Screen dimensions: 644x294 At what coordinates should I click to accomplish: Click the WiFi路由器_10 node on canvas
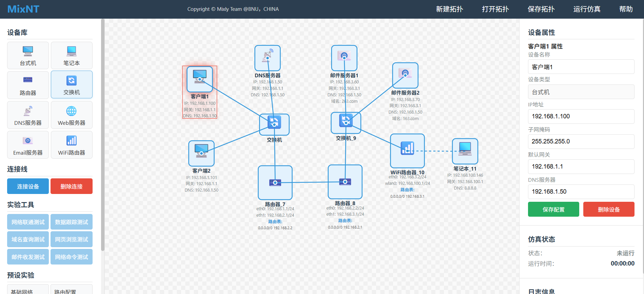(407, 151)
